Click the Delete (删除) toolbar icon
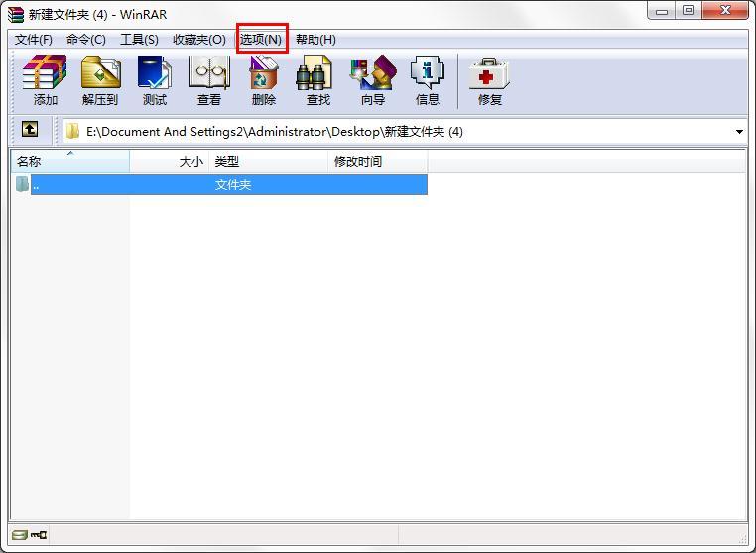The image size is (756, 553). 264,72
